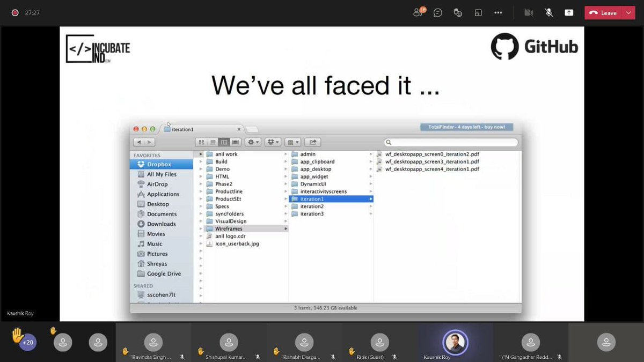Select Kaushik Roy's video tile
Image resolution: width=644 pixels, height=362 pixels.
[x=455, y=342]
